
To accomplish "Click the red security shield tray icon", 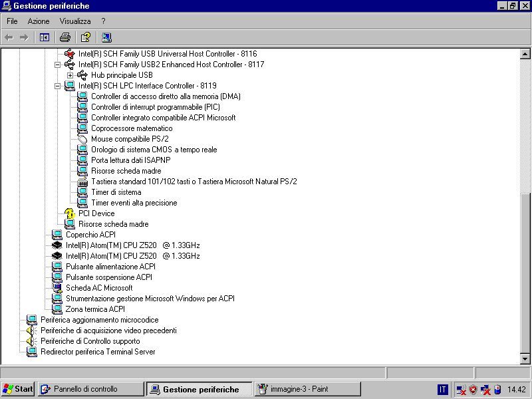I will pos(473,390).
